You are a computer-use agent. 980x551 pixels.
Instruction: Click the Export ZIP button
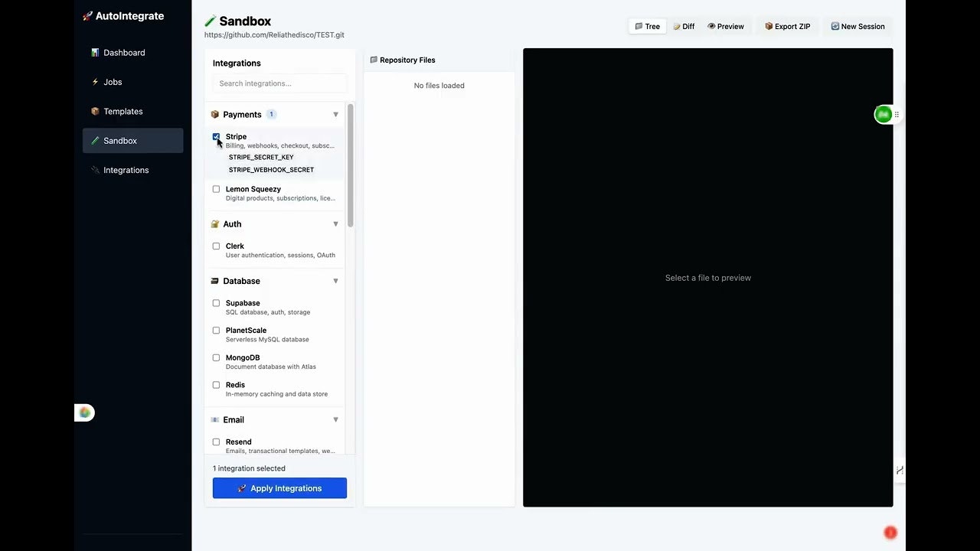[x=787, y=26]
